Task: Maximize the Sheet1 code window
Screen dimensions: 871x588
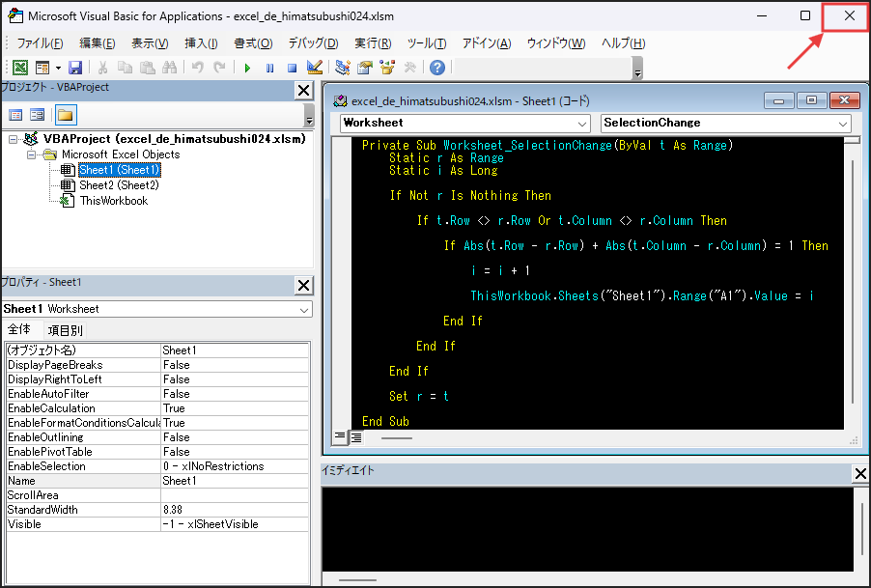Action: 811,101
